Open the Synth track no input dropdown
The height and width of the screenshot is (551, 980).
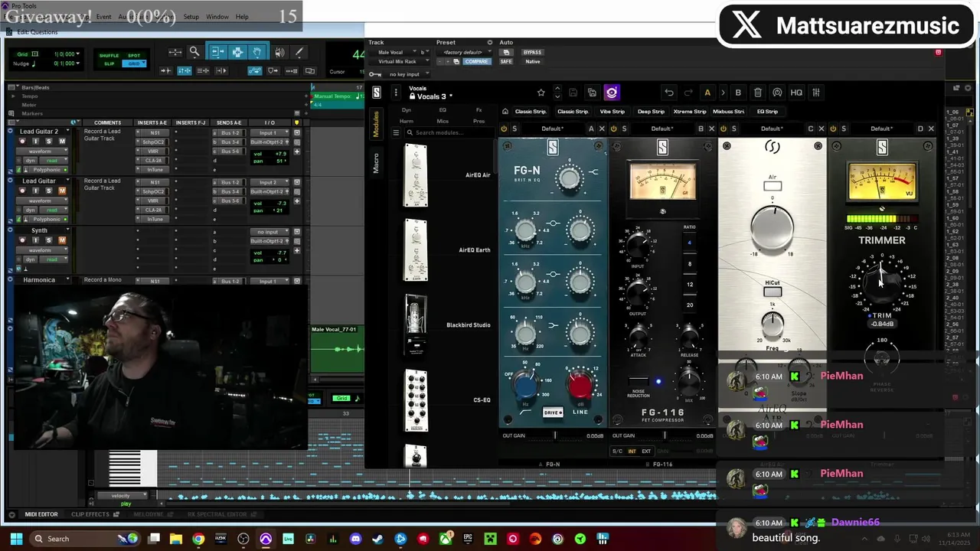tap(269, 232)
